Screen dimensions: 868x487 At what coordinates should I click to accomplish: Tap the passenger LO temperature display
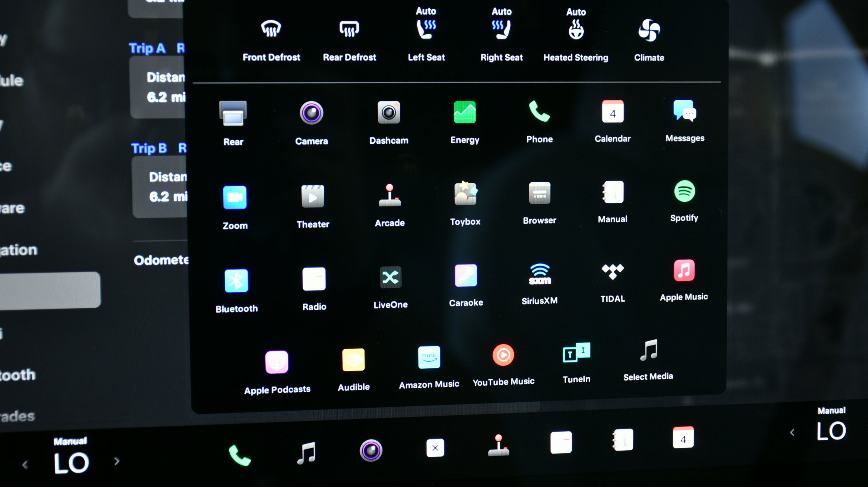click(x=831, y=431)
